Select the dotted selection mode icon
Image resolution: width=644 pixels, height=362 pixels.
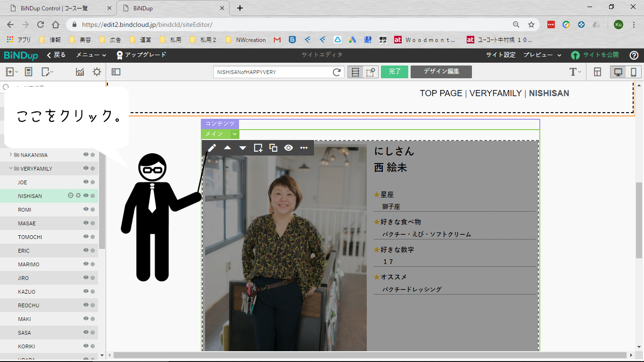point(371,72)
